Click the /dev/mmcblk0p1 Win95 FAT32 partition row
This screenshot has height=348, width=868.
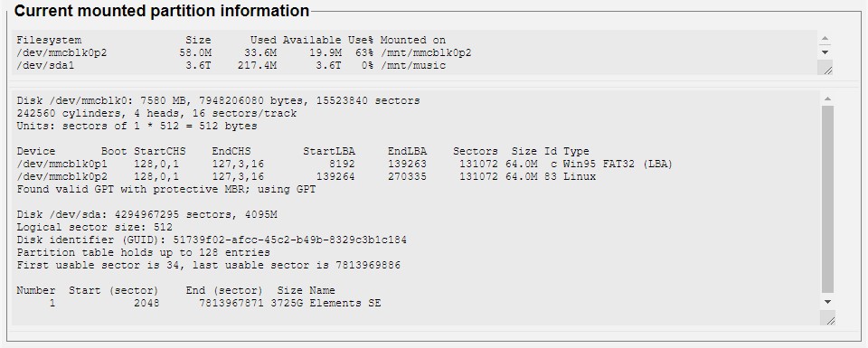(x=344, y=165)
